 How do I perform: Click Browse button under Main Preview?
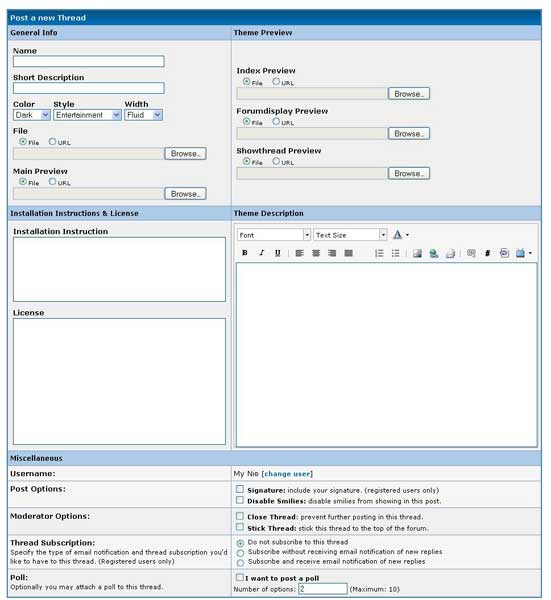click(186, 194)
